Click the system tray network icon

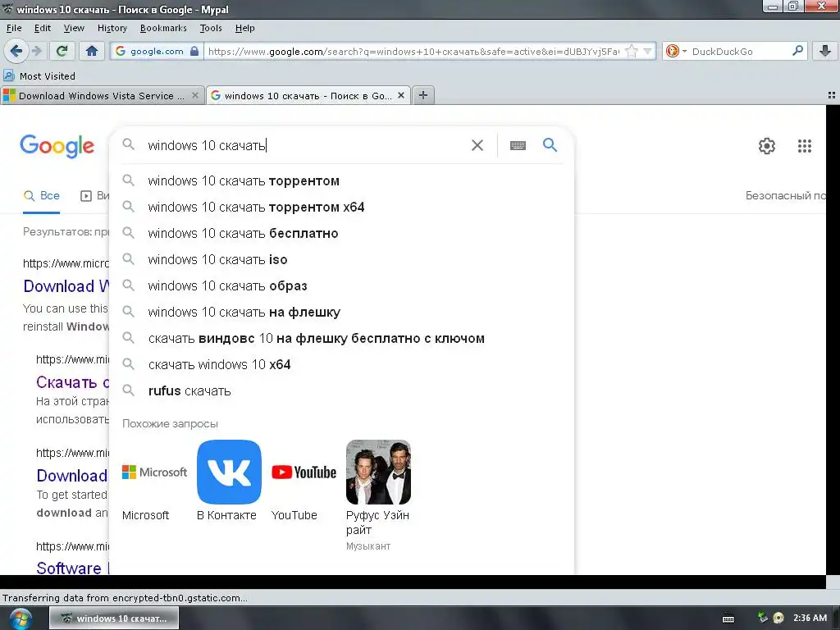[763, 618]
